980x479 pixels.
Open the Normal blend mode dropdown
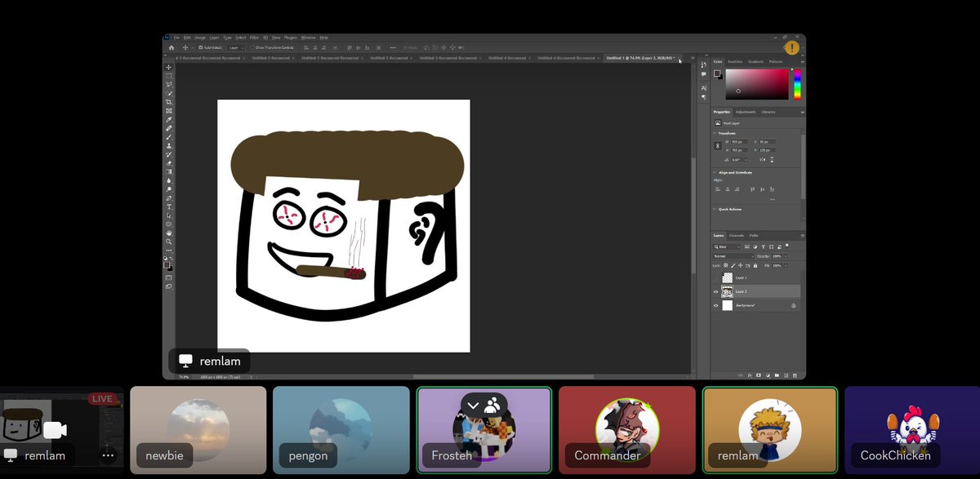733,256
